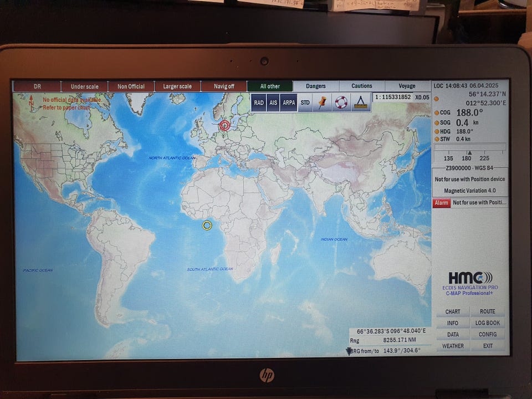Click the orange indicator beside HDG
The width and height of the screenshot is (532, 399).
pyautogui.click(x=437, y=132)
